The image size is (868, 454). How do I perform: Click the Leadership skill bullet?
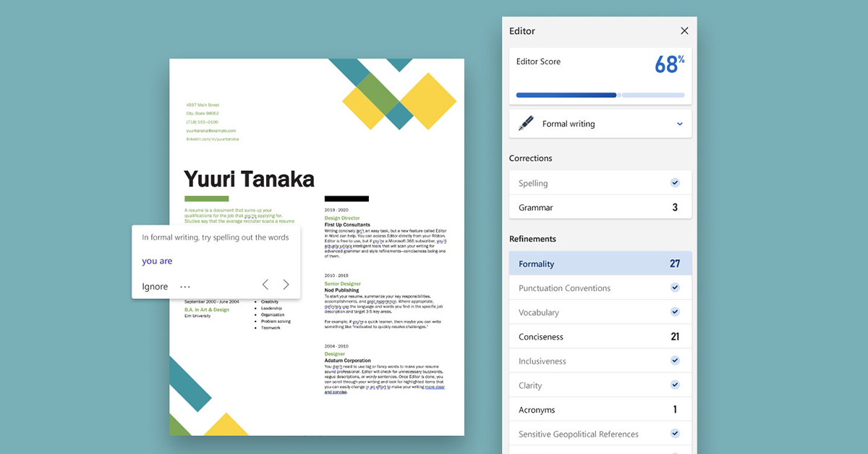(x=271, y=308)
